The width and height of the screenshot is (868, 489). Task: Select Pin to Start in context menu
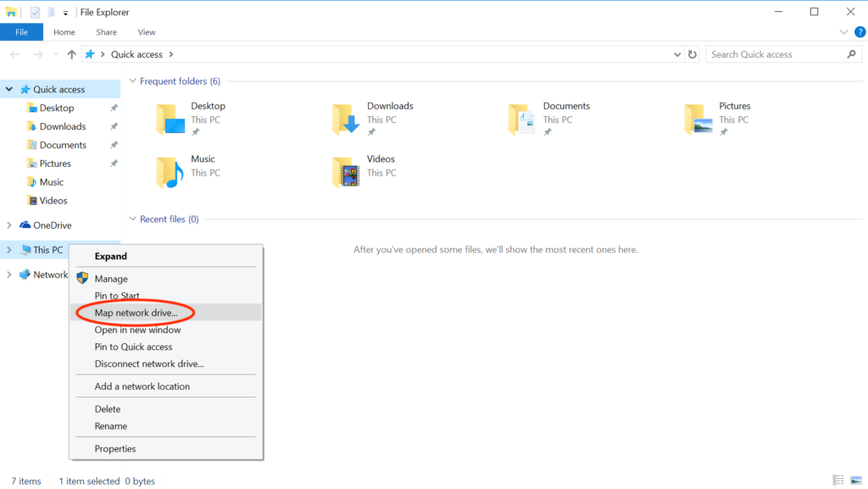coord(166,296)
